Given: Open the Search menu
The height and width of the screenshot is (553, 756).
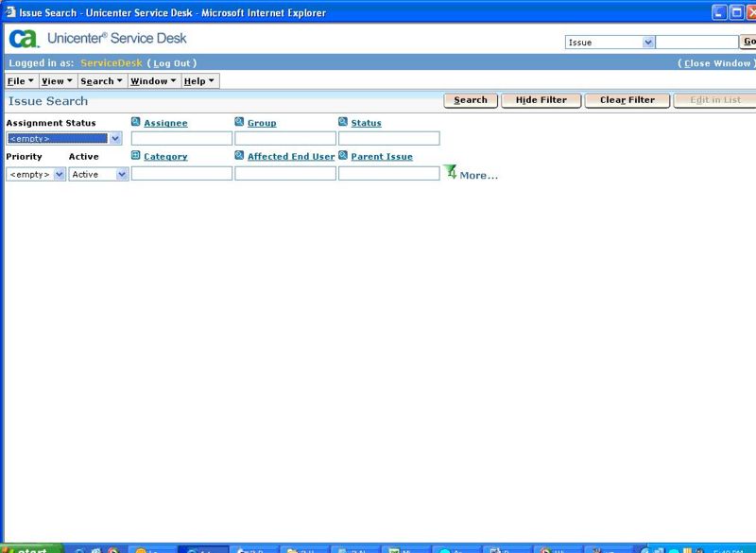Looking at the screenshot, I should tap(100, 80).
